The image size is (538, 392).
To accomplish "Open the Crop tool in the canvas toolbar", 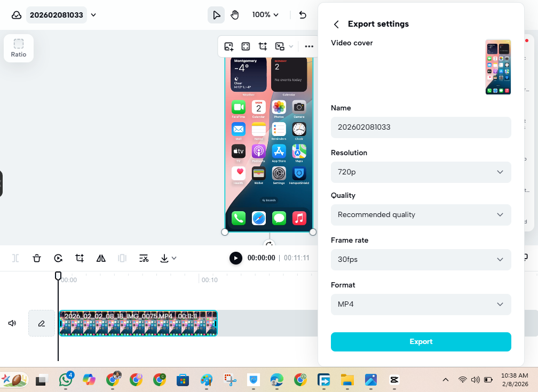I will (x=263, y=46).
